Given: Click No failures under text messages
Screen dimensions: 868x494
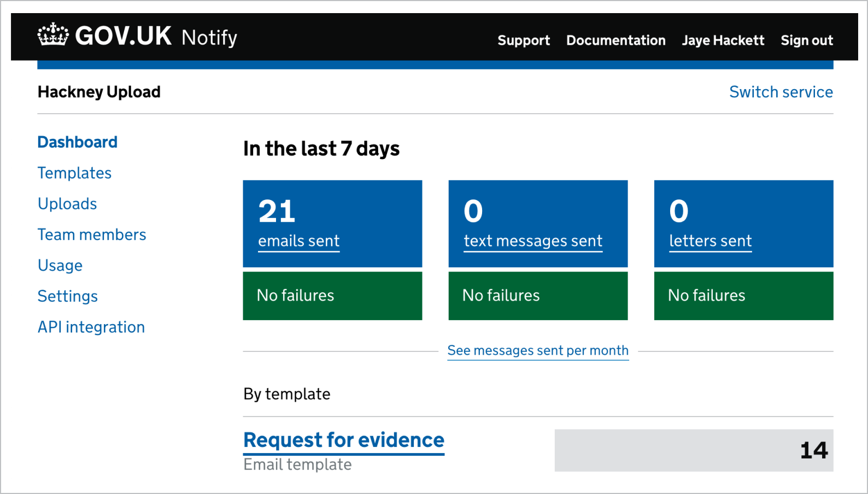Looking at the screenshot, I should click(x=538, y=296).
